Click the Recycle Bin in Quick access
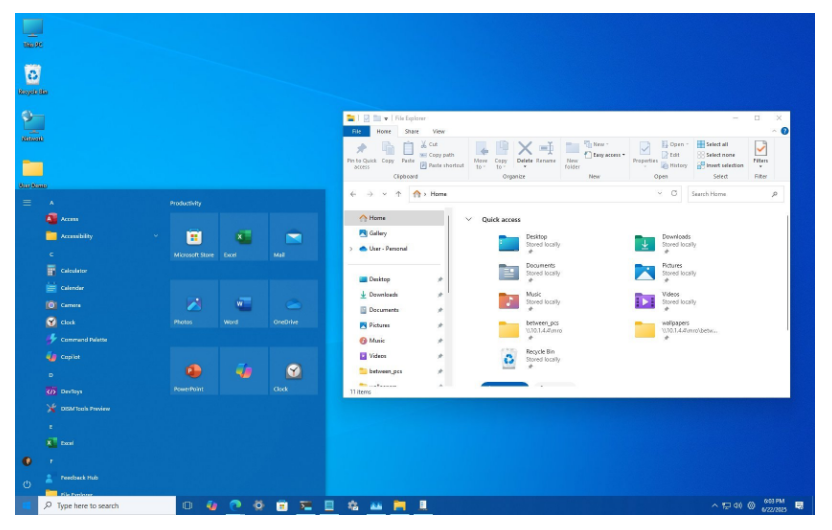The image size is (832, 530). (510, 357)
